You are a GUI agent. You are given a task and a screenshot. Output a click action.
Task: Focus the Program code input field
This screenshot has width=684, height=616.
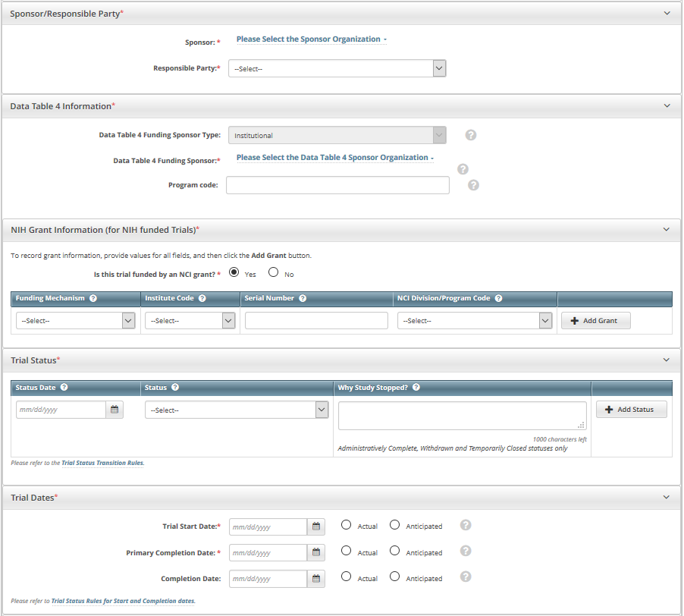pos(337,185)
